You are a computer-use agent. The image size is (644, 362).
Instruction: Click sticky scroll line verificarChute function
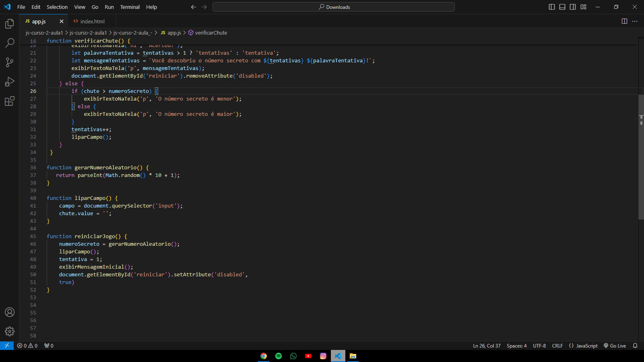pos(88,41)
